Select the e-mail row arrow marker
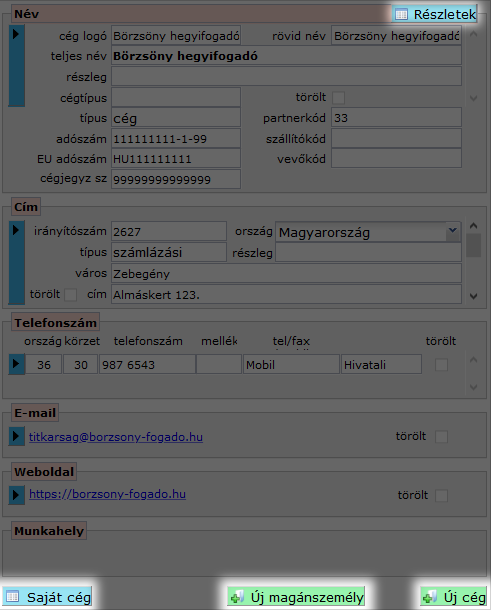The image size is (491, 610). pos(16,436)
